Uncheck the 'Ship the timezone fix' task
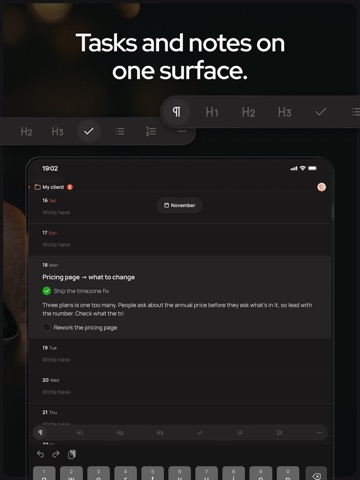 coord(47,291)
